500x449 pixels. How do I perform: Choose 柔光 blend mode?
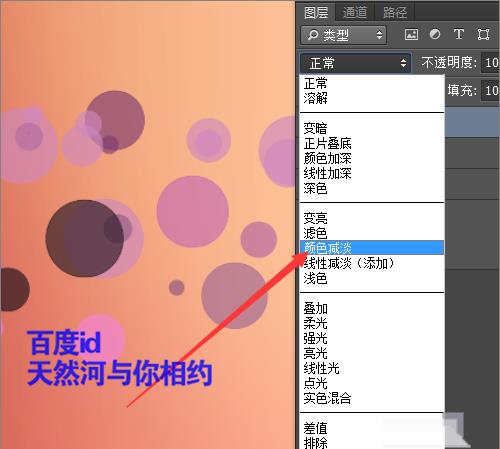(x=372, y=323)
